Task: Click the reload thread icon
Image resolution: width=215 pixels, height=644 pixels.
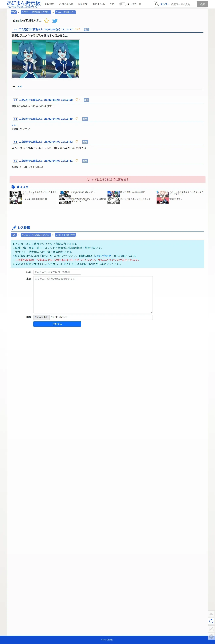Action: coord(211,621)
